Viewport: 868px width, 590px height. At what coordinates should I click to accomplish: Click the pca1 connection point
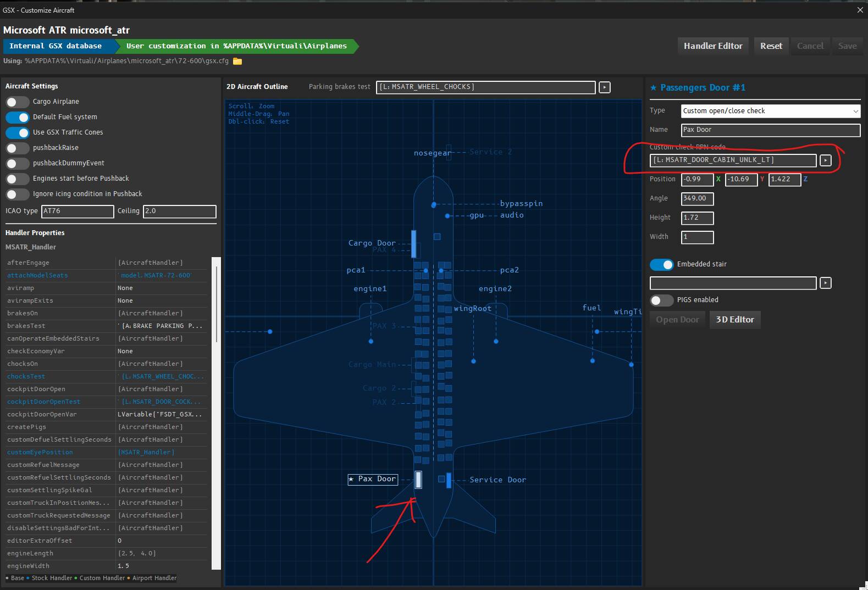click(x=425, y=270)
